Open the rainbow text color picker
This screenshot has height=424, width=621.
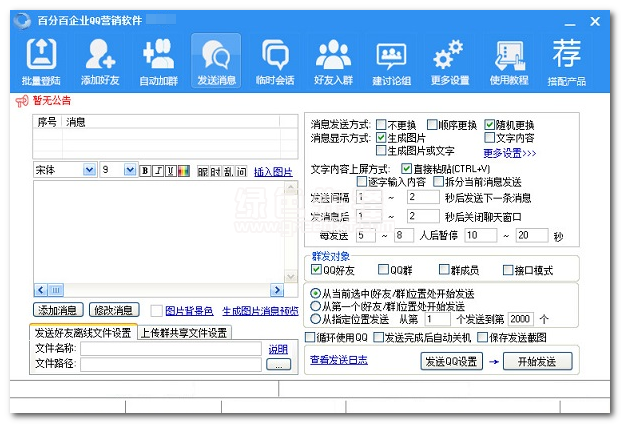point(184,171)
